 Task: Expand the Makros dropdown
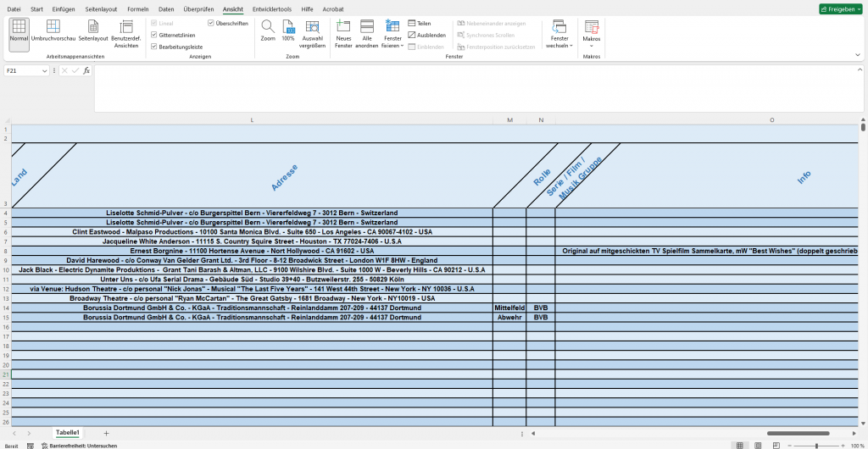tap(591, 45)
